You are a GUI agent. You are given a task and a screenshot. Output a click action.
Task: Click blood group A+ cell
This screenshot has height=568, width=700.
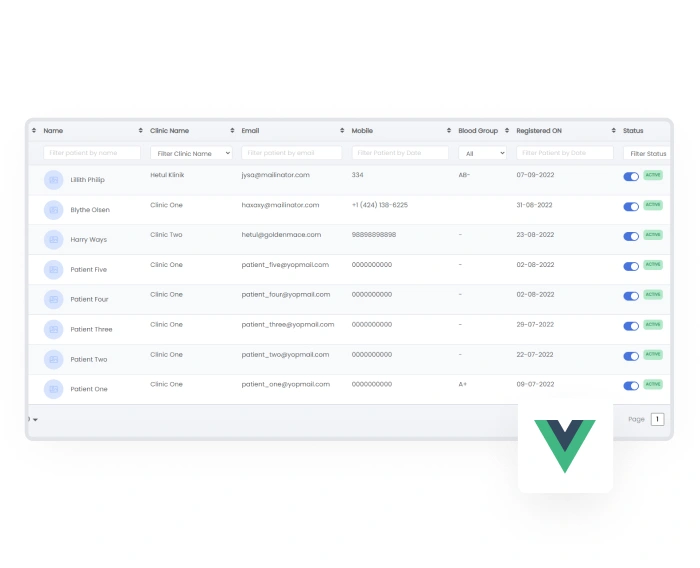(x=463, y=384)
